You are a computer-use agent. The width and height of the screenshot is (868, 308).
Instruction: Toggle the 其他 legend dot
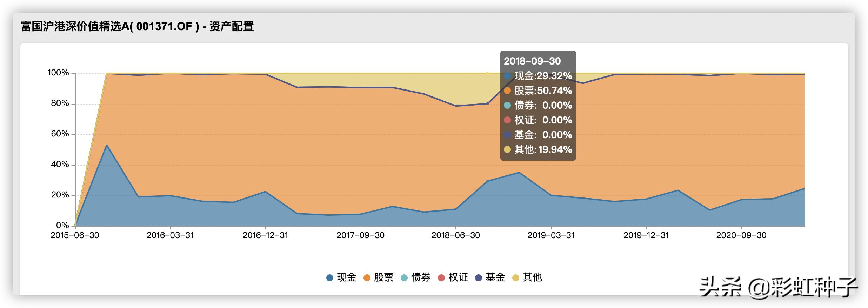(x=516, y=278)
